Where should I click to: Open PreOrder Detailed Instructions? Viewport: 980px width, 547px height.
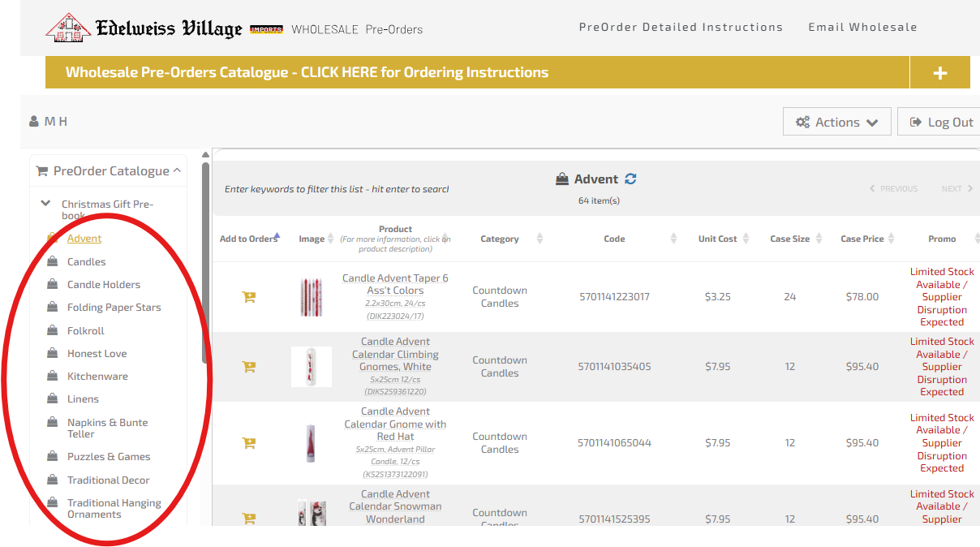681,27
